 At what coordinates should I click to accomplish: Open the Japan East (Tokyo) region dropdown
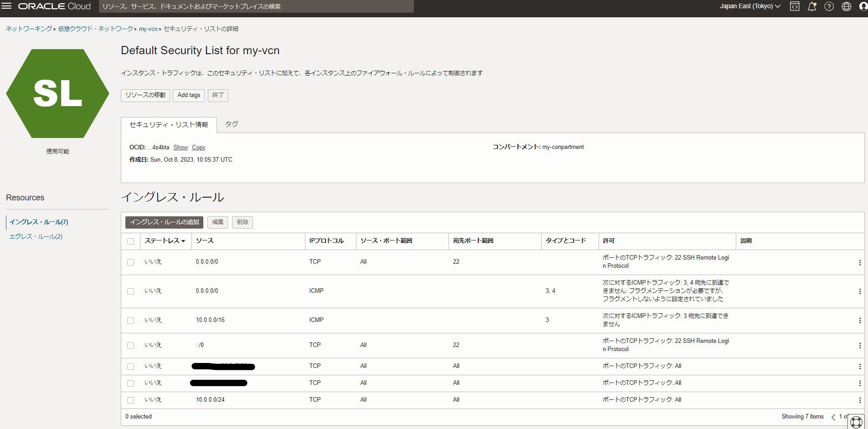[x=750, y=6]
